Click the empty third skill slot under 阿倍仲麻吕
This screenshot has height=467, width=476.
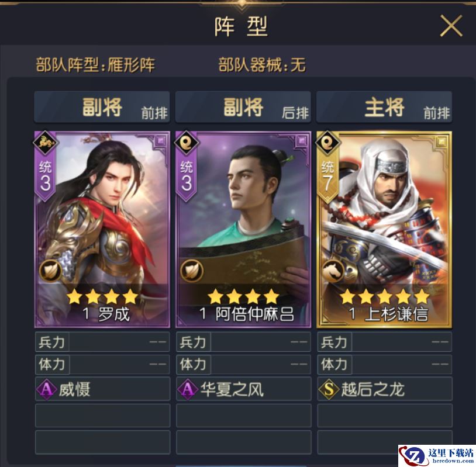(244, 442)
